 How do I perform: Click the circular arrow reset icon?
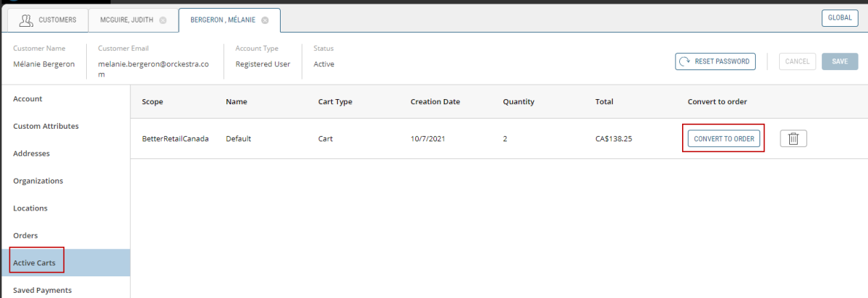point(684,61)
